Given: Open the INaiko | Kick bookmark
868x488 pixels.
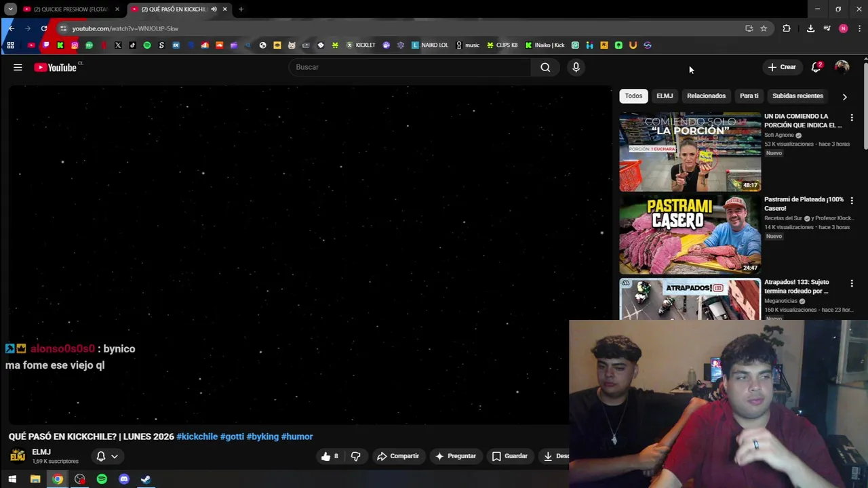Looking at the screenshot, I should coord(545,45).
